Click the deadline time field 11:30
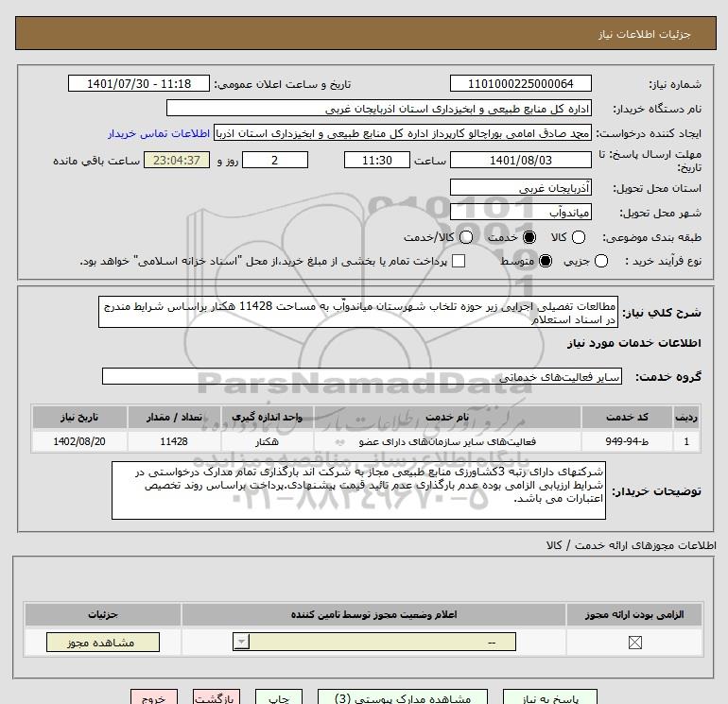 tap(377, 160)
